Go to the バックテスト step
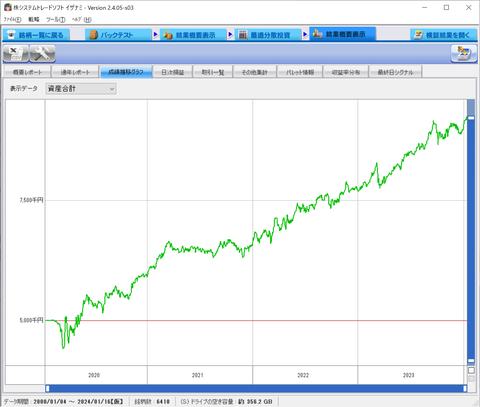Viewport: 480px width, 407px height. [118, 35]
